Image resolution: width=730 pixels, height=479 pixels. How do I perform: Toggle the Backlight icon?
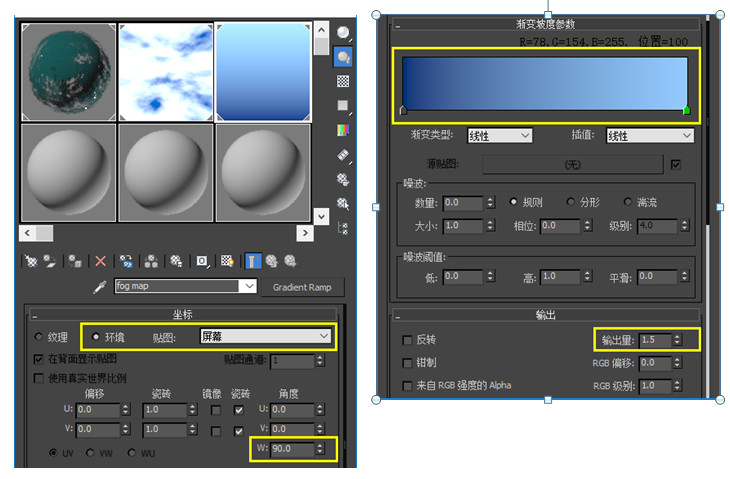tap(344, 57)
